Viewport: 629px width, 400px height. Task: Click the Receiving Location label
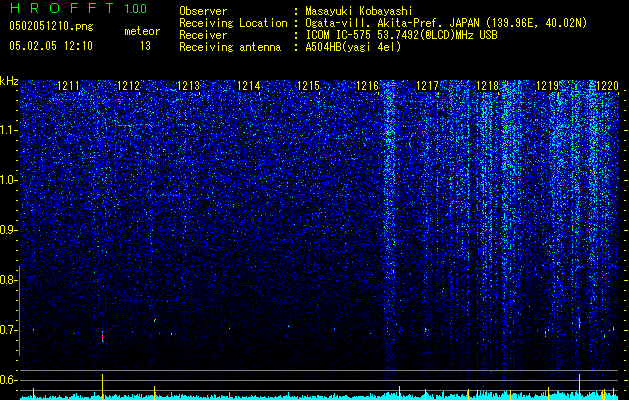click(x=233, y=23)
